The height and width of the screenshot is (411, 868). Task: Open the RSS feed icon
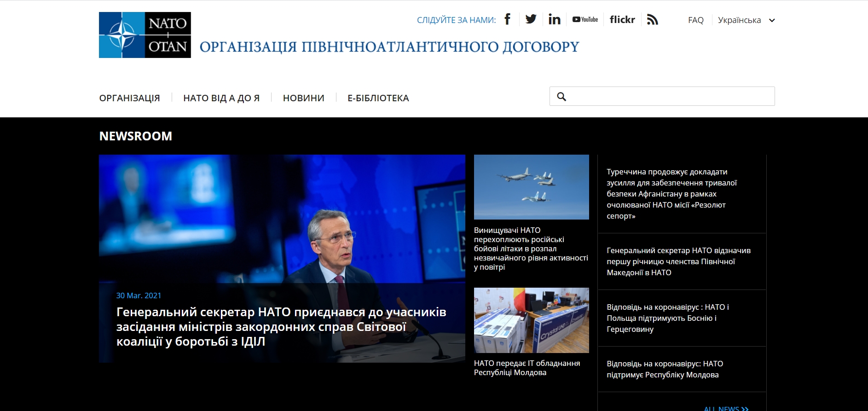click(653, 19)
